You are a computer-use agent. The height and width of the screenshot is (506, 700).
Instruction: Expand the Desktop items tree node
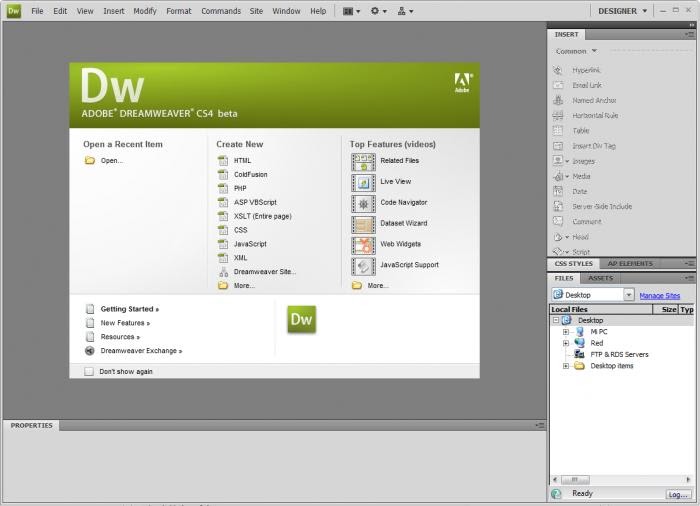pos(566,366)
